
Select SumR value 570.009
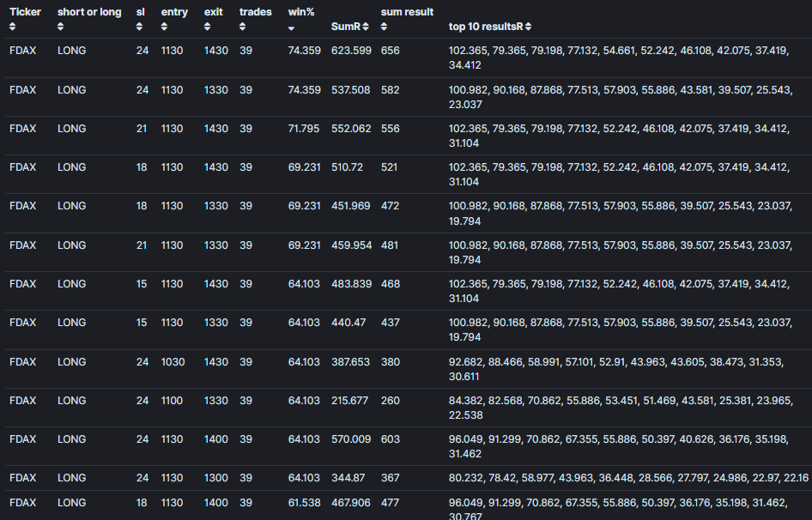tap(351, 439)
